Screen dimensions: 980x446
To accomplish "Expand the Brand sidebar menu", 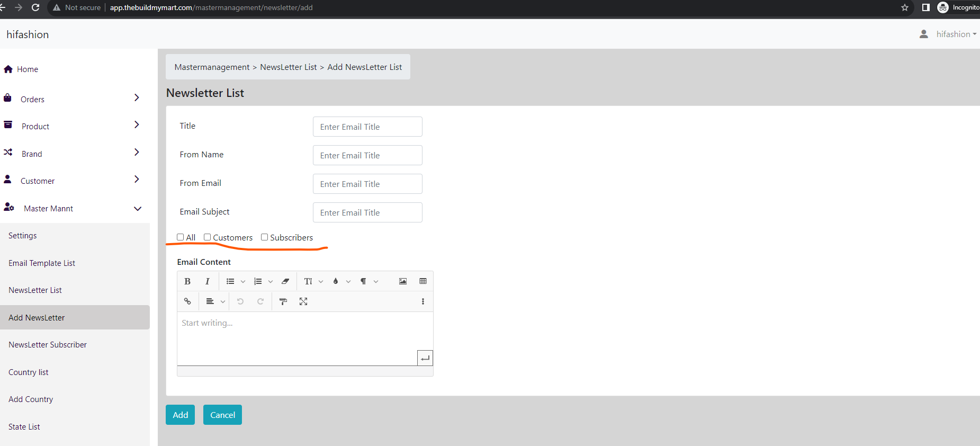I will point(137,152).
